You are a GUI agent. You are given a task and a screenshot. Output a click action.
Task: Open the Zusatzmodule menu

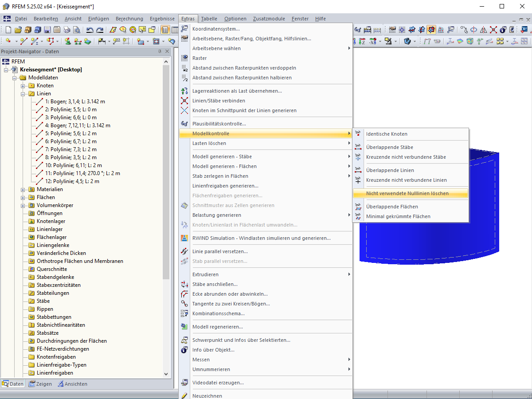point(269,19)
